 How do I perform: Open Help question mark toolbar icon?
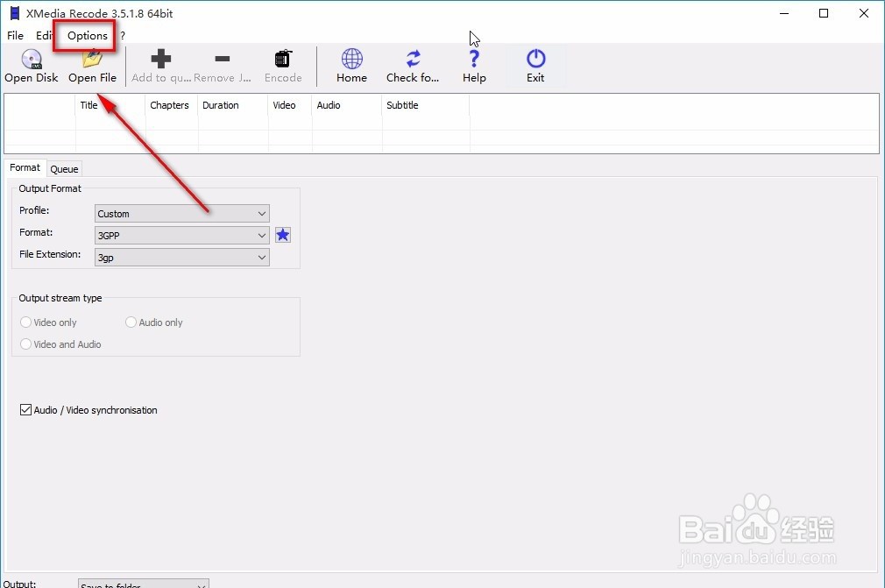coord(474,59)
